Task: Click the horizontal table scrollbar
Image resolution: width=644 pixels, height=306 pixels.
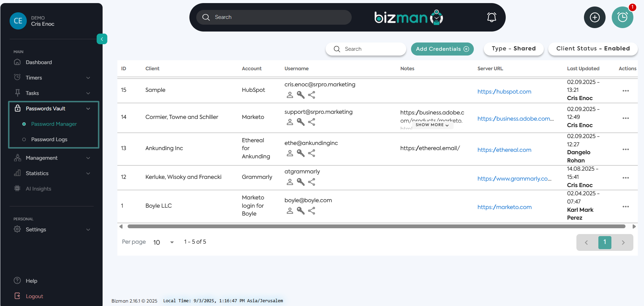Action: coord(376,227)
